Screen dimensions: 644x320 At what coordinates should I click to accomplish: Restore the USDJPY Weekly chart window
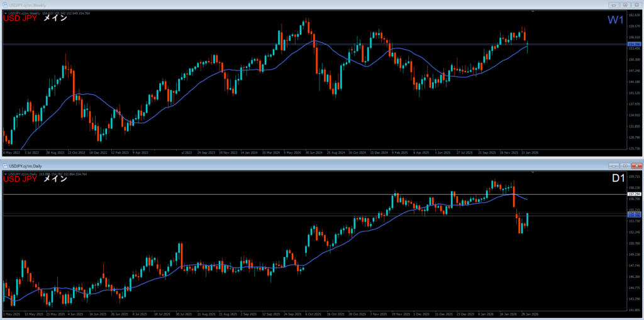pyautogui.click(x=625, y=6)
